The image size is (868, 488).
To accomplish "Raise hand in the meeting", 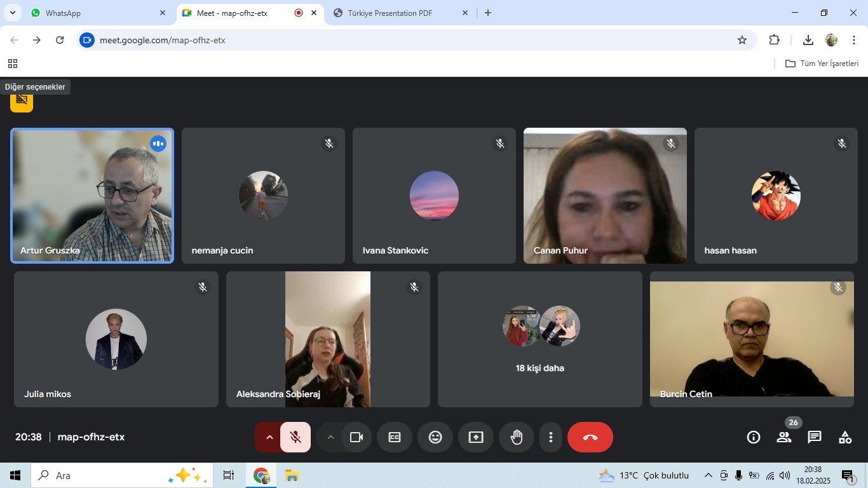I will point(517,437).
